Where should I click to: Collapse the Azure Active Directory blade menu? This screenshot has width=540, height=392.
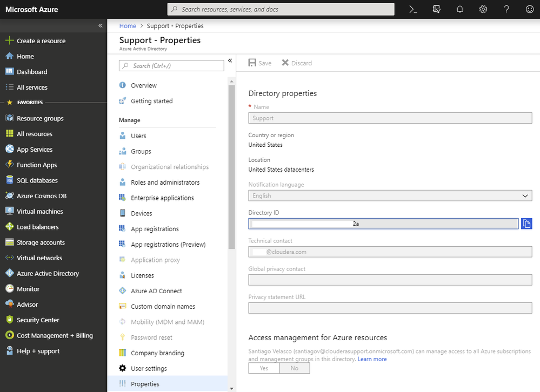[x=230, y=61]
